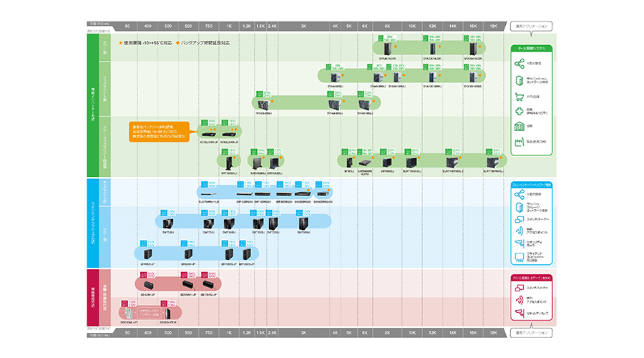This screenshot has height=358, width=644.
Task: Click the BR400S-JP UPS image
Action: [x=147, y=254]
